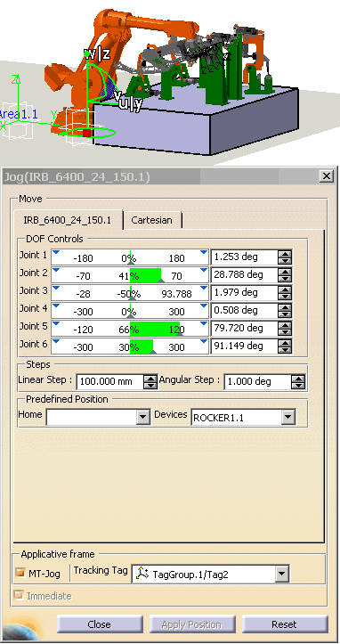
Task: Click Joint 1 spinner arrows
Action: [x=285, y=257]
